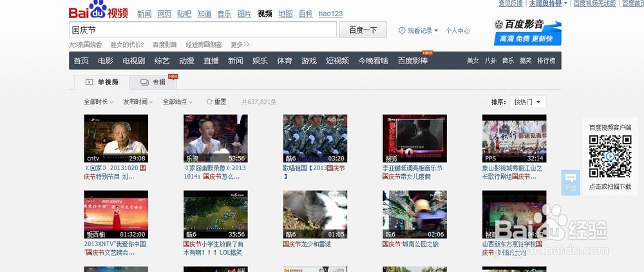This screenshot has width=644, height=272.
Task: Expand the 全部站点 filter
Action: pos(178,101)
